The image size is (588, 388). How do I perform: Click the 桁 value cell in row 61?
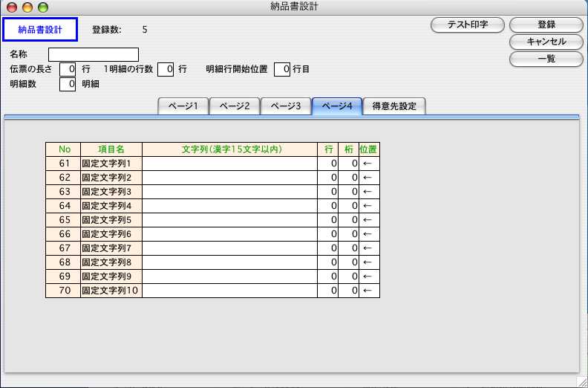tap(348, 164)
